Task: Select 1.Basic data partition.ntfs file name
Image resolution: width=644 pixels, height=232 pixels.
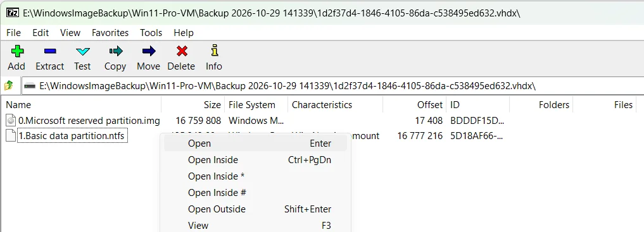Action: click(x=72, y=135)
